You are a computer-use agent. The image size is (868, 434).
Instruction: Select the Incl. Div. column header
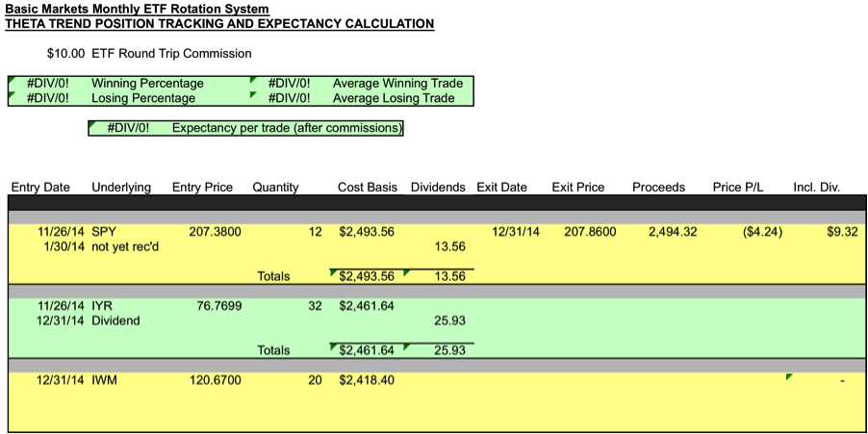(817, 187)
